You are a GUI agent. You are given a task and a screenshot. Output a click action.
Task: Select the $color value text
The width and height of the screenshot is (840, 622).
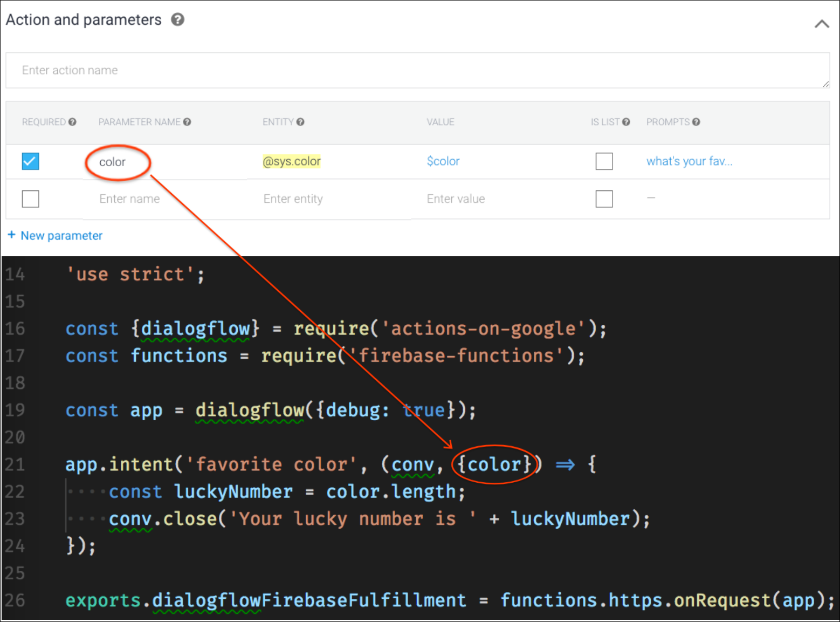click(443, 161)
